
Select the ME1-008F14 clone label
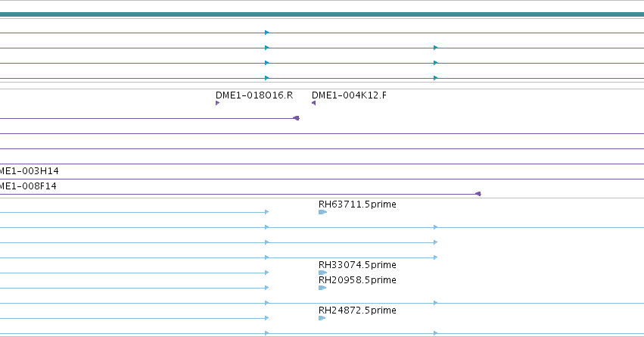[x=28, y=186]
